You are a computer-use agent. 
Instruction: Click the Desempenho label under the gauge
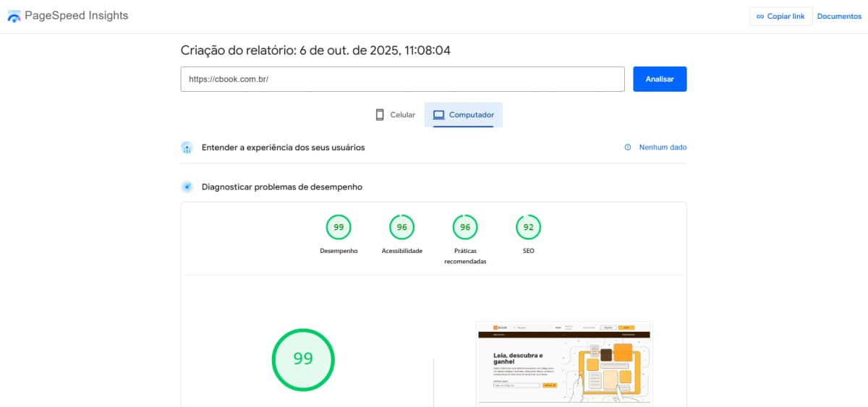(x=339, y=251)
